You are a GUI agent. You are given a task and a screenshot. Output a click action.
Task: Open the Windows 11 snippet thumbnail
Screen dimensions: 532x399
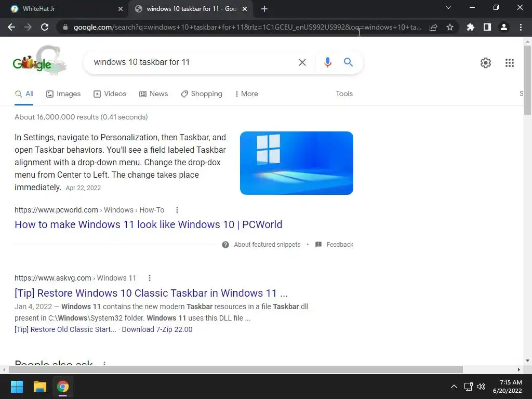(x=297, y=163)
